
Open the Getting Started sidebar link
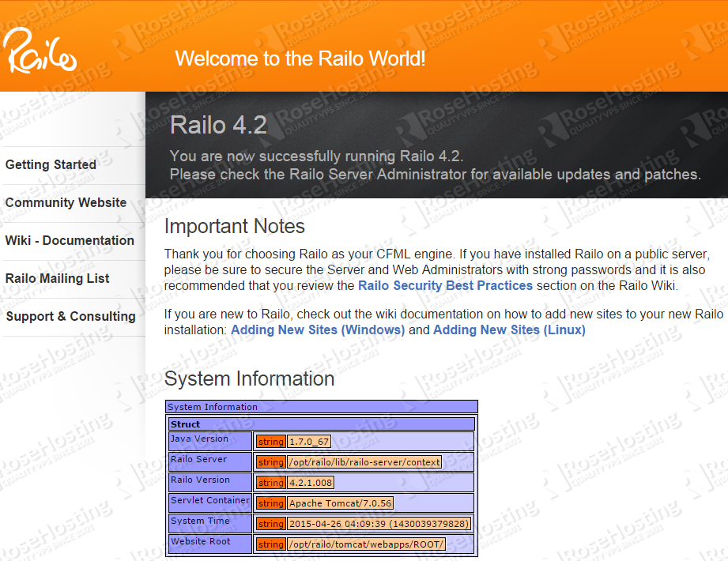coord(51,164)
